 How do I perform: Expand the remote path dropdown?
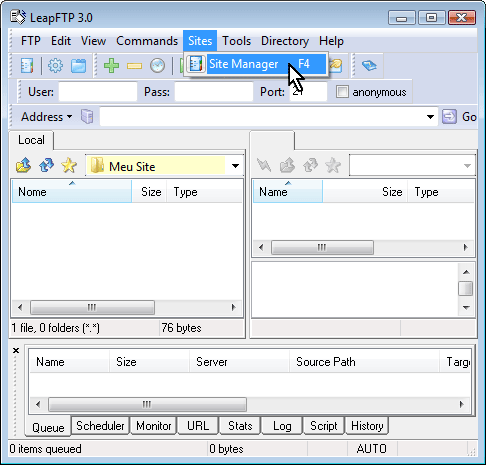467,165
